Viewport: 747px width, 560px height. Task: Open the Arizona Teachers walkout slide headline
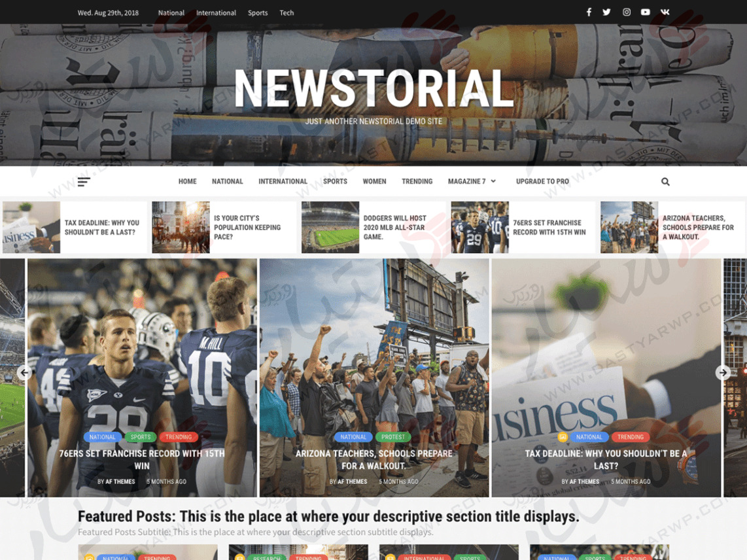(x=373, y=459)
